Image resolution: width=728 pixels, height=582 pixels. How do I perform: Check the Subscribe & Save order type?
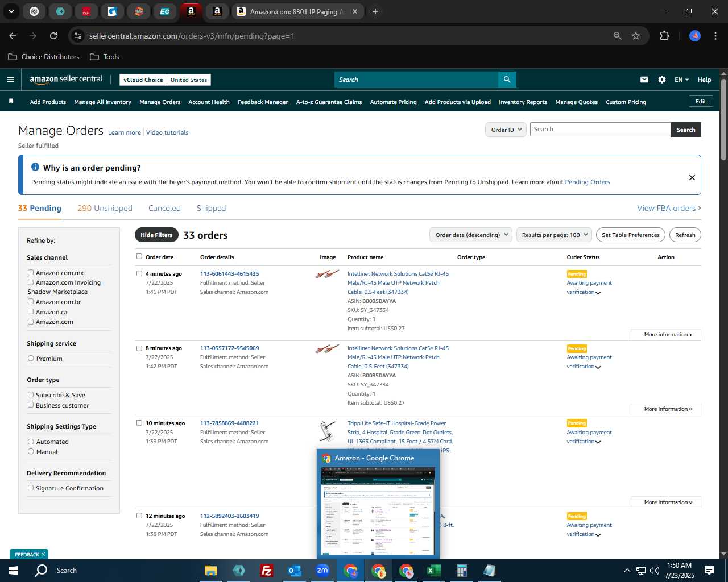[31, 394]
